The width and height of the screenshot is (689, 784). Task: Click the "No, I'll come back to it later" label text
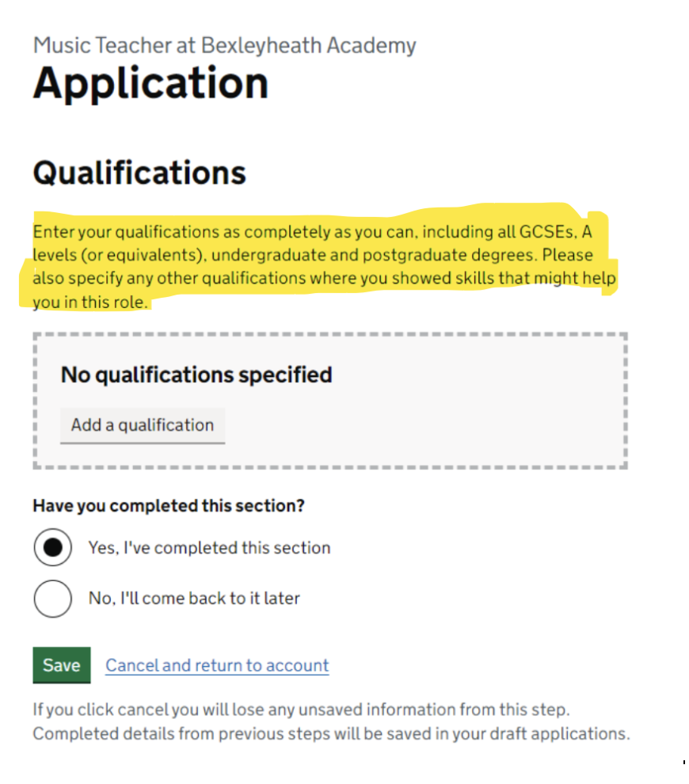point(194,599)
